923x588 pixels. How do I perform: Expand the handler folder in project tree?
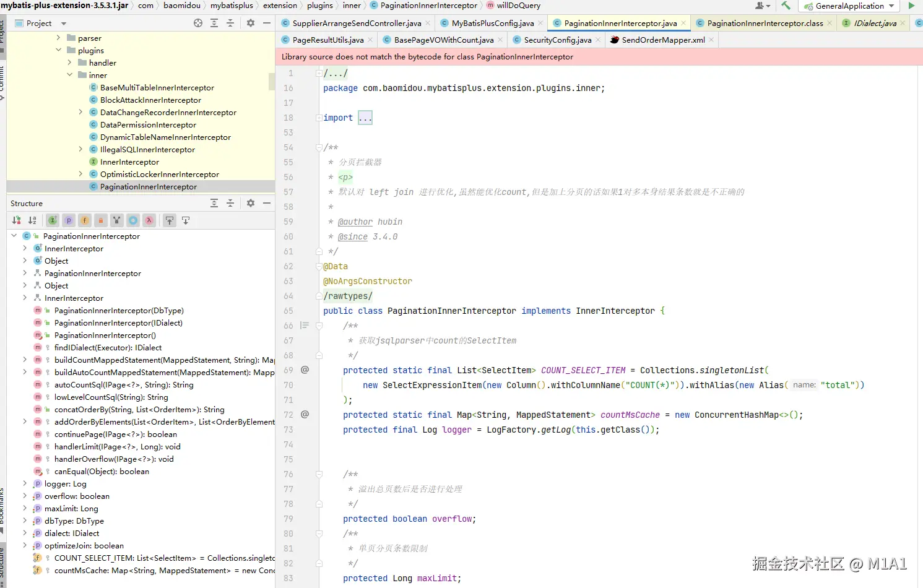[69, 63]
